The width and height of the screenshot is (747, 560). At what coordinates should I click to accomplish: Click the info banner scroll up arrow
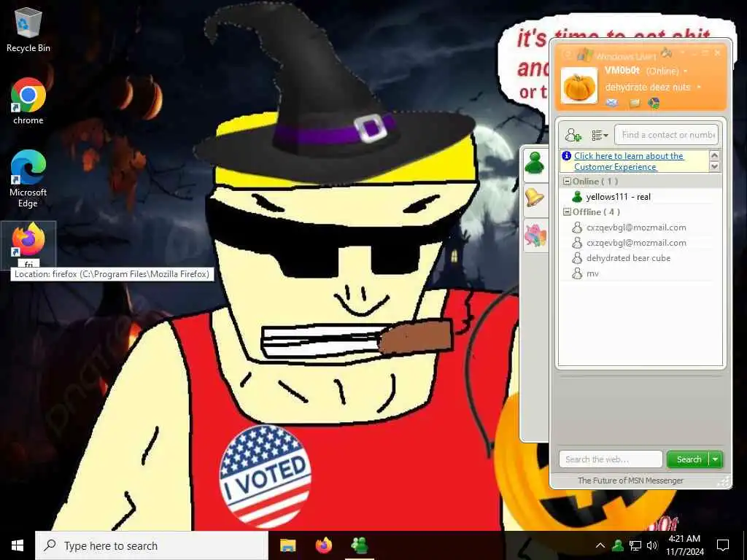714,155
